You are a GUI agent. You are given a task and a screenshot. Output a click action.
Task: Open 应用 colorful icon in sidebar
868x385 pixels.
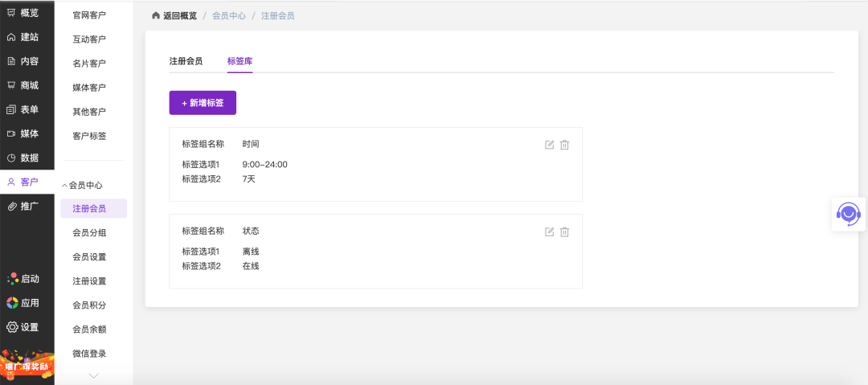pyautogui.click(x=23, y=303)
